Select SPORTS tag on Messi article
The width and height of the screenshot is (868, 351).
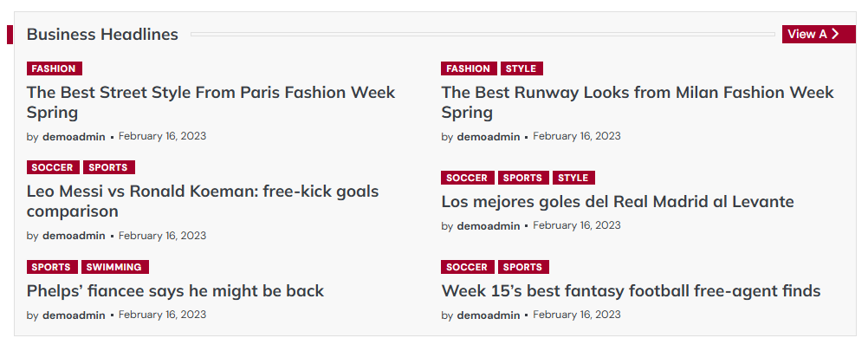[108, 168]
